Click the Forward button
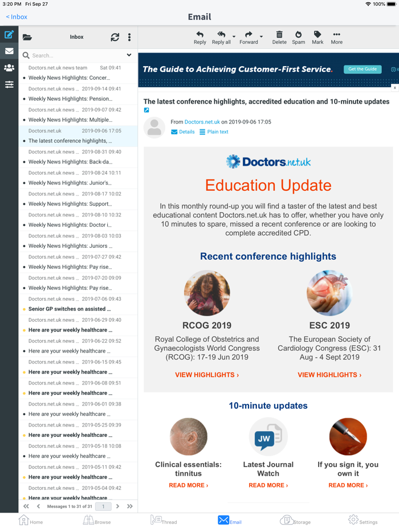Viewport: 399px width, 532px height. [x=249, y=38]
